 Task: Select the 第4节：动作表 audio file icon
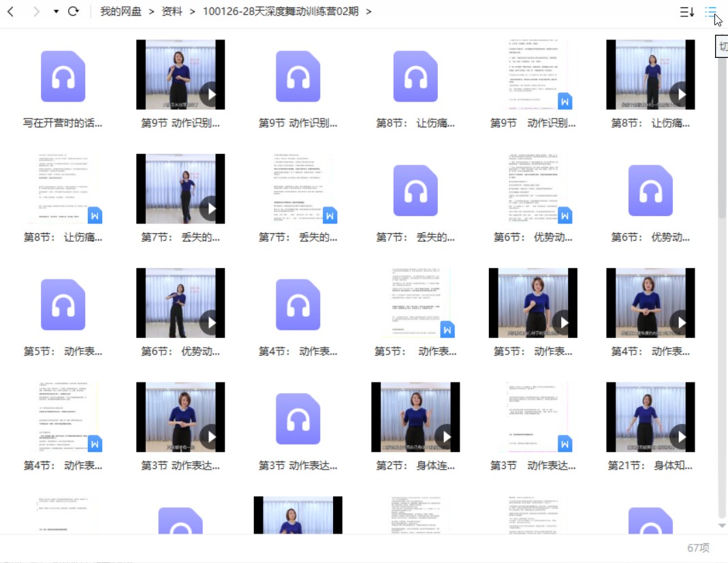(x=298, y=305)
